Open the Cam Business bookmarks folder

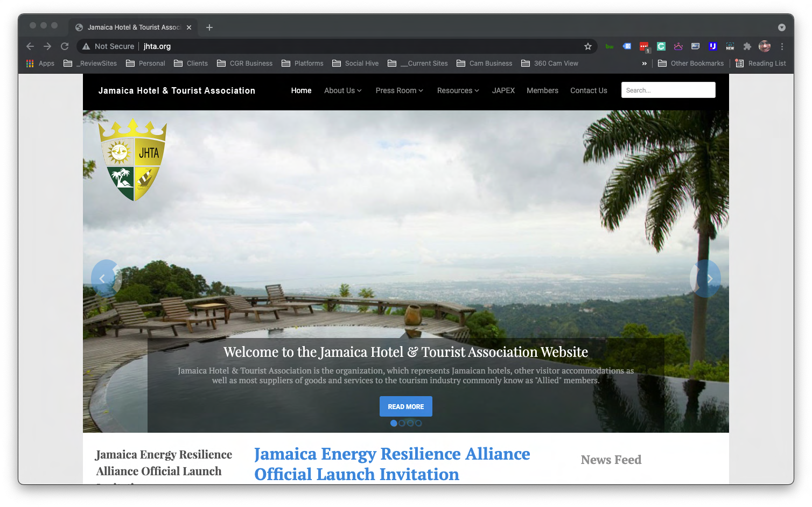tap(485, 64)
